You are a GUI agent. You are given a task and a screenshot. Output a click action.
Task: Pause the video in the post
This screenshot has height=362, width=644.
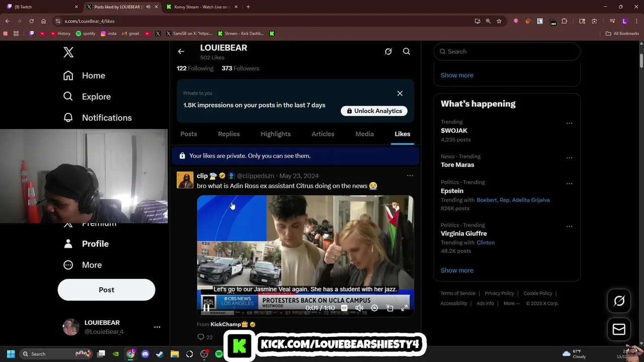tap(206, 308)
